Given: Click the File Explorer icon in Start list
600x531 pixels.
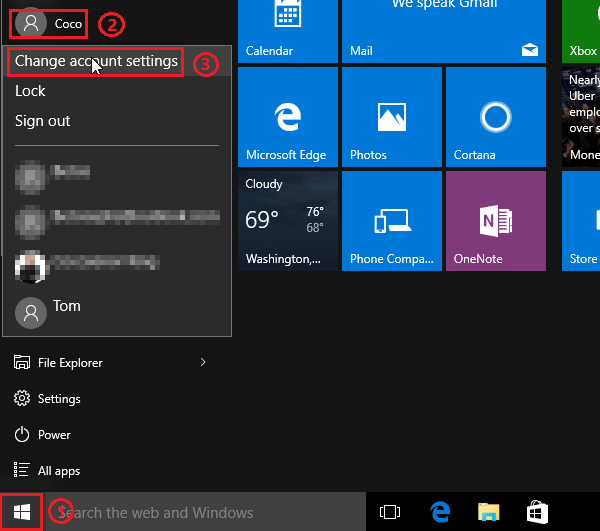Looking at the screenshot, I should [x=22, y=362].
